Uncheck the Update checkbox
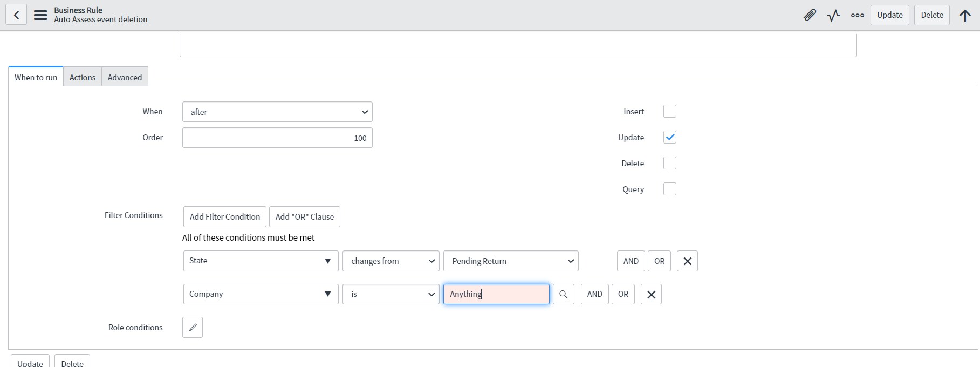This screenshot has width=980, height=367. (669, 138)
